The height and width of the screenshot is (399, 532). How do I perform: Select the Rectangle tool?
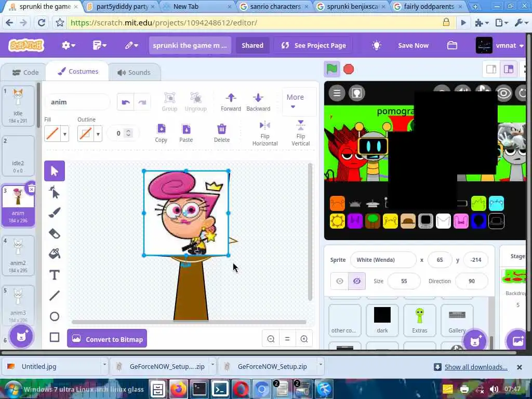pos(54,337)
